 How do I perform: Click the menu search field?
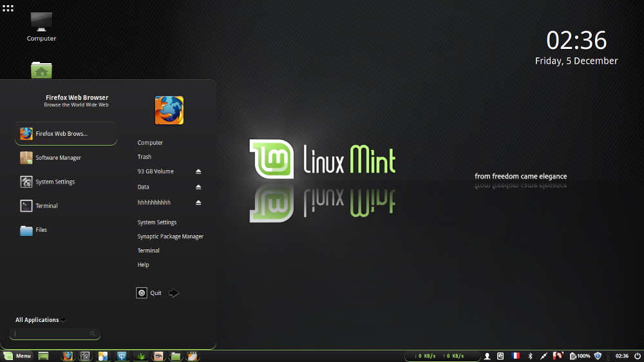(55, 334)
